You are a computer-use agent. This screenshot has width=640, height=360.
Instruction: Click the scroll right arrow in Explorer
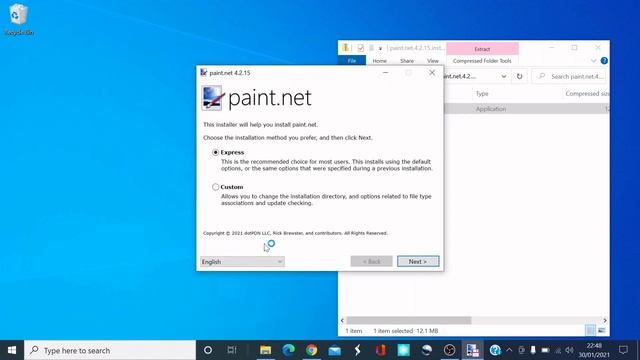tap(605, 320)
